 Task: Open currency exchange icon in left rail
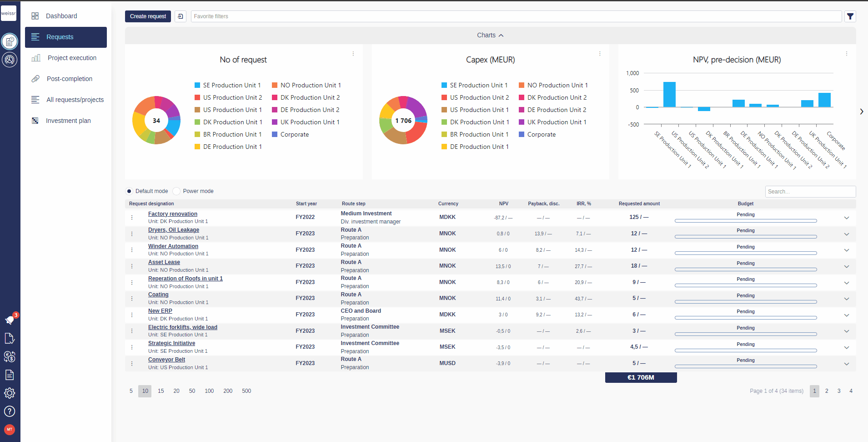(10, 357)
